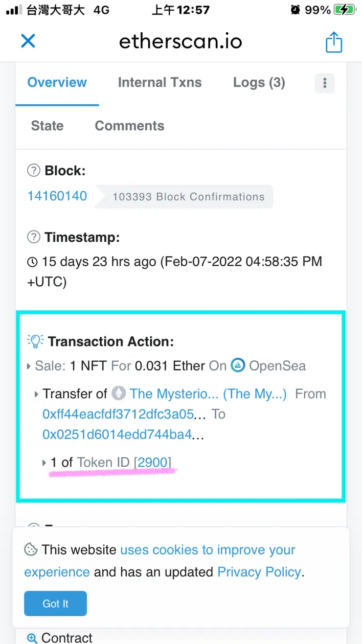Screen dimensions: 362x644
Task: Click the Contract magnifier icon
Action: pos(32,638)
